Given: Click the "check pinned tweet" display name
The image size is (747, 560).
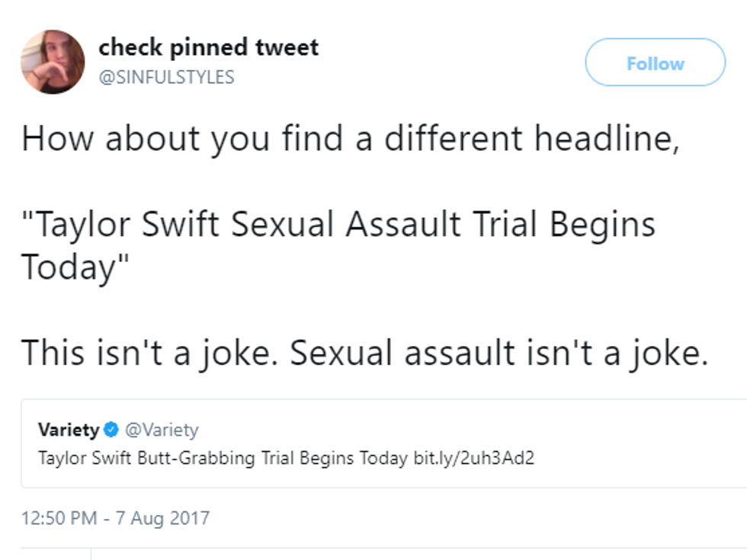Looking at the screenshot, I should click(208, 48).
